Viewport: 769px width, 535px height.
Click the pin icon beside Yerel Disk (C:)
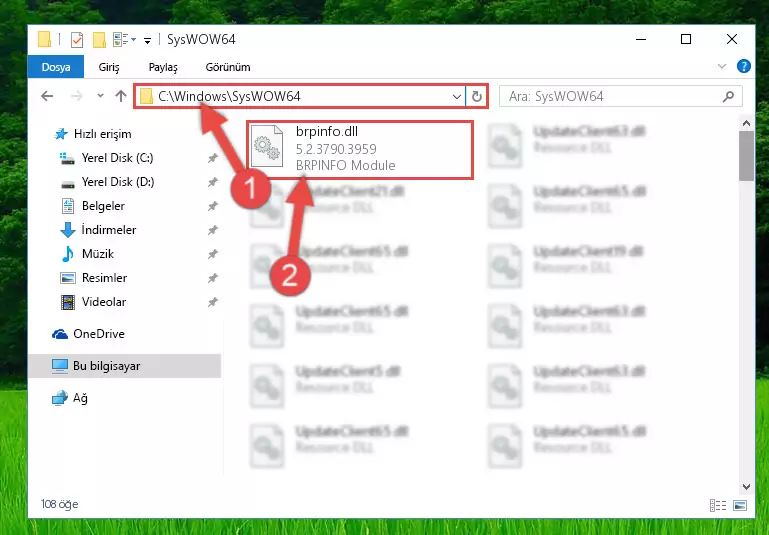[212, 158]
